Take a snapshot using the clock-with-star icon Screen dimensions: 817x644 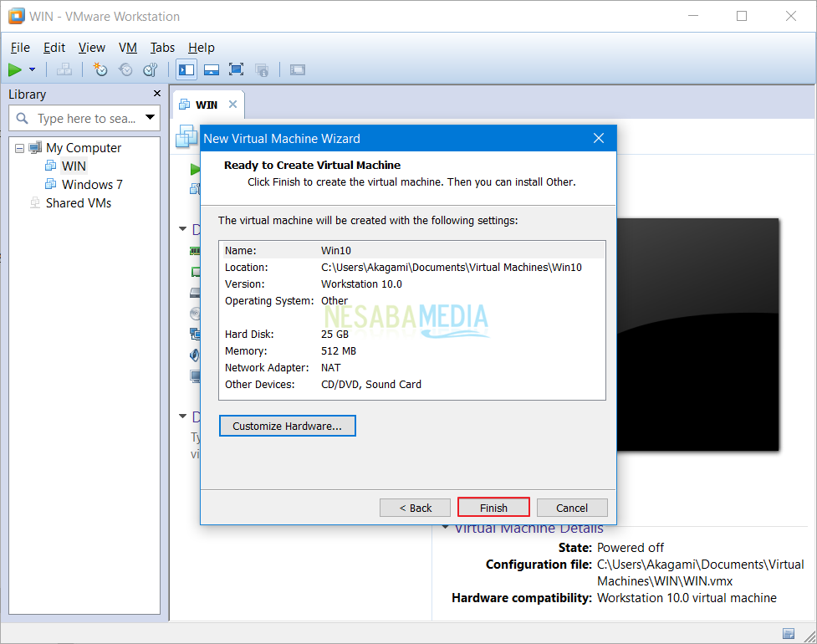click(x=100, y=69)
